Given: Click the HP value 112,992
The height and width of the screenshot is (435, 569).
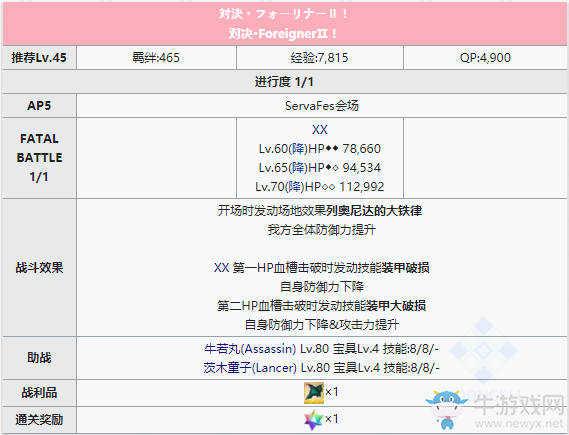Looking at the screenshot, I should point(361,186).
